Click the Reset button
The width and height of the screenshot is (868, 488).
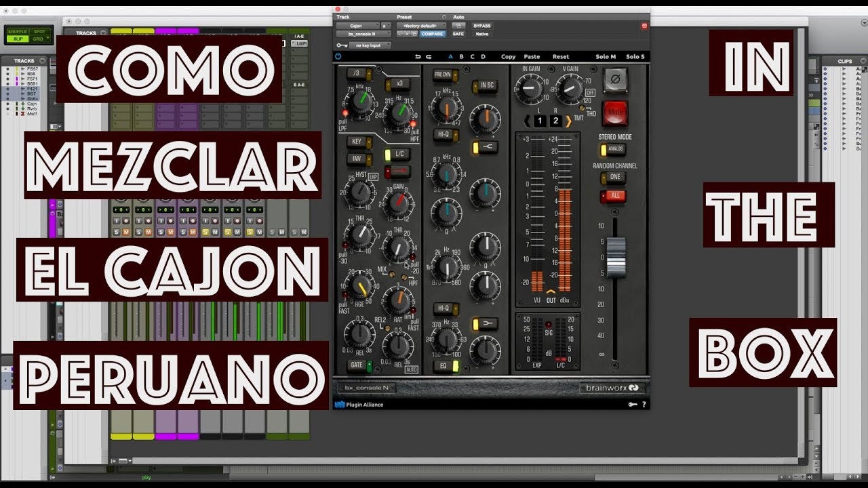click(x=561, y=56)
